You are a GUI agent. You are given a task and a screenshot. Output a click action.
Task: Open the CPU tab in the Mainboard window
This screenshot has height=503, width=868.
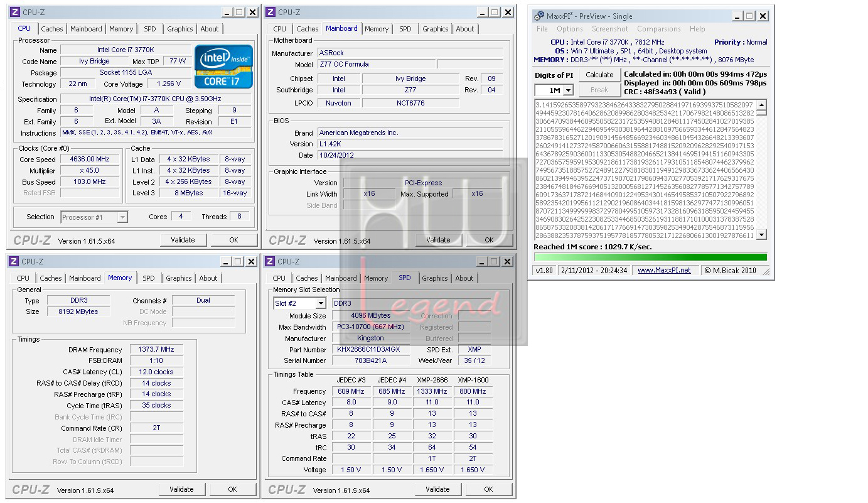(280, 29)
